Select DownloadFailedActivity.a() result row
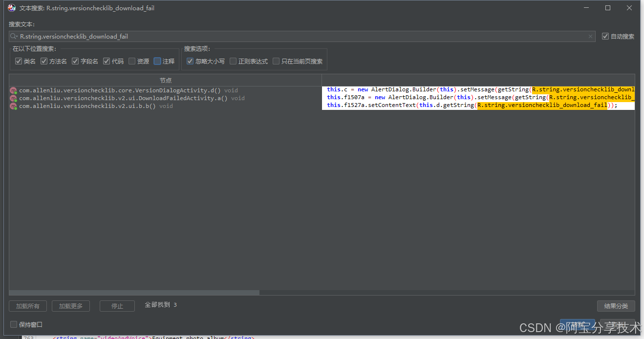This screenshot has height=339, width=644. (166, 98)
